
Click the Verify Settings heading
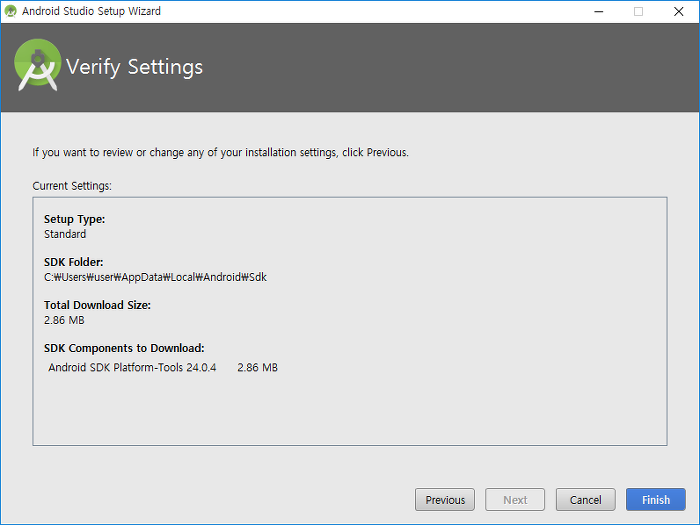(x=134, y=67)
